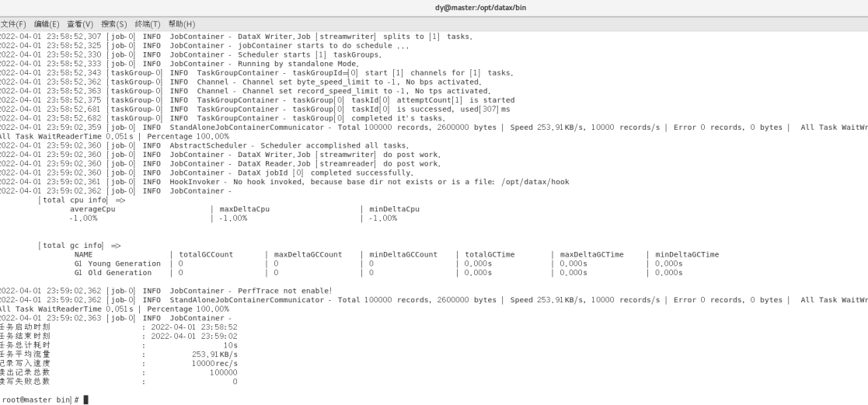Click the 任务启动时刻 label
The height and width of the screenshot is (405, 868).
click(x=25, y=327)
